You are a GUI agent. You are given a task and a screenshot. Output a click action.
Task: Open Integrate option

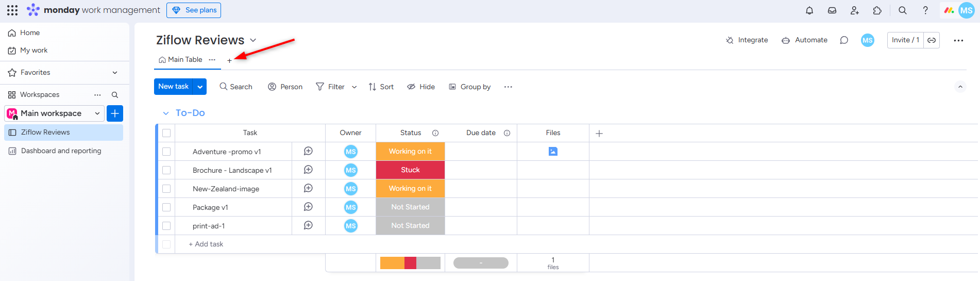pyautogui.click(x=747, y=40)
